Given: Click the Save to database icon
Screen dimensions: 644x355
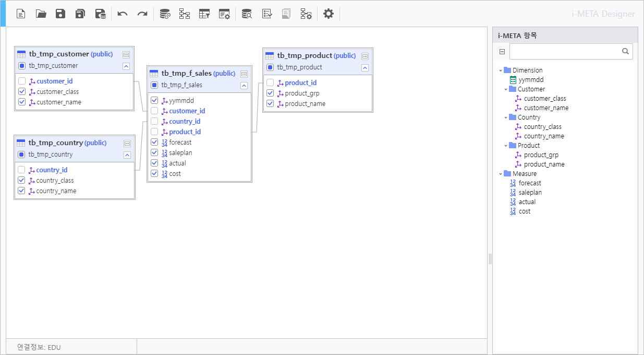Looking at the screenshot, I should (x=100, y=14).
